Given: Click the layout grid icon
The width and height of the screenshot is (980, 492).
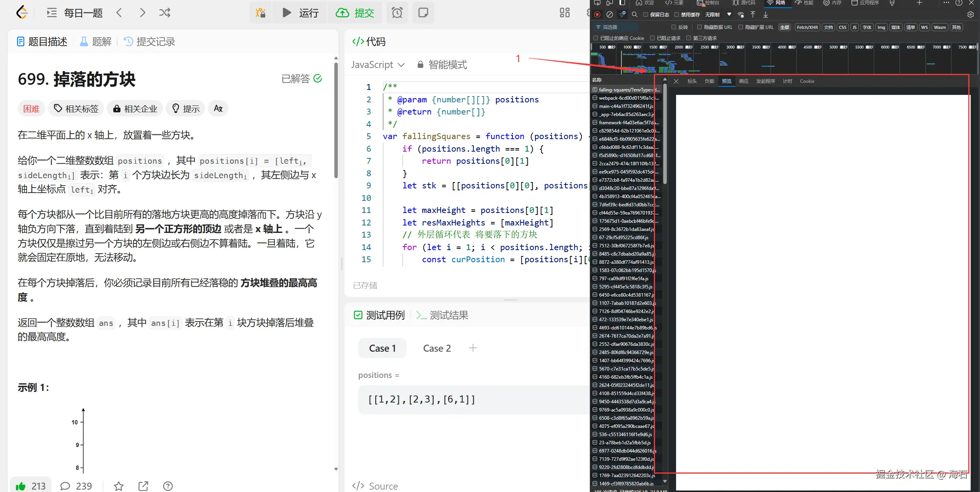Looking at the screenshot, I should 564,13.
